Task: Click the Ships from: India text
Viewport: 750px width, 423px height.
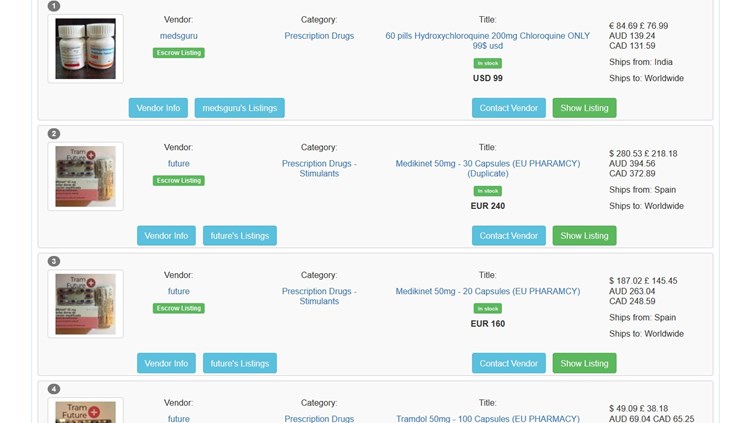Action: (x=640, y=62)
